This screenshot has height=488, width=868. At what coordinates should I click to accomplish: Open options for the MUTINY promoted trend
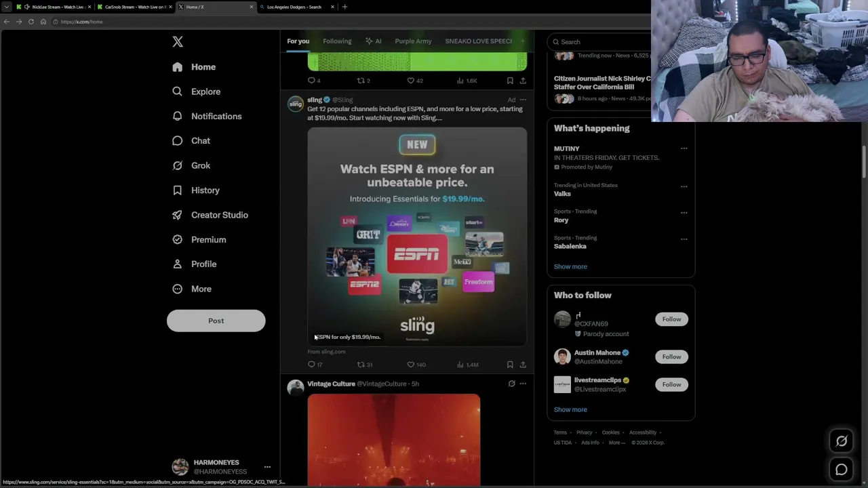pos(684,148)
